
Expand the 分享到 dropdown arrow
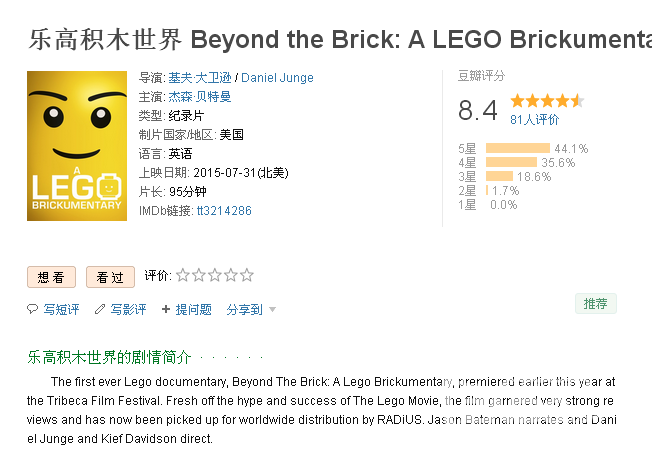tap(272, 309)
